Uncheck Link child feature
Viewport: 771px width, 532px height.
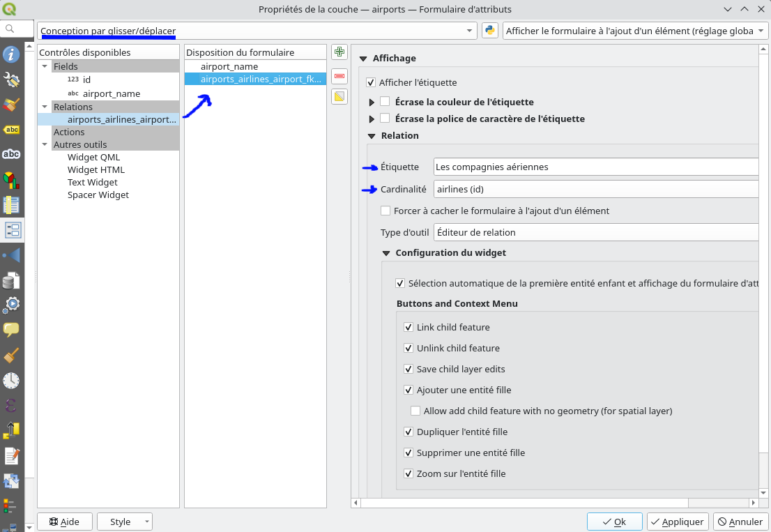pos(408,327)
